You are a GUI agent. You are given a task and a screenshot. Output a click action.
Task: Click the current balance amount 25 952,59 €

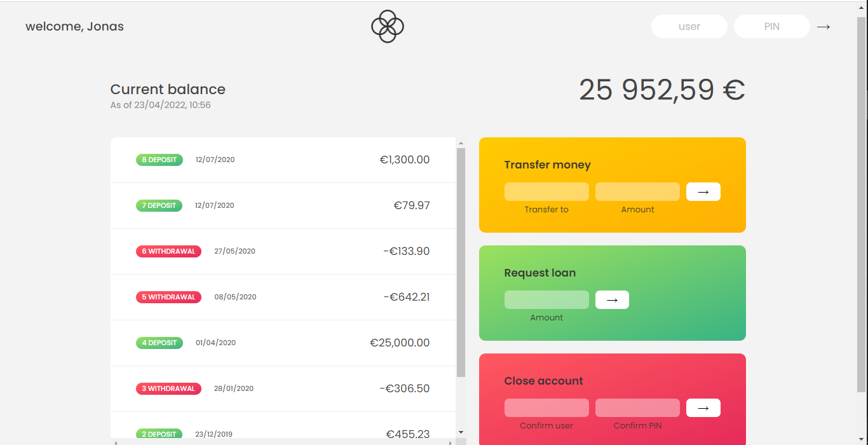[x=662, y=90]
